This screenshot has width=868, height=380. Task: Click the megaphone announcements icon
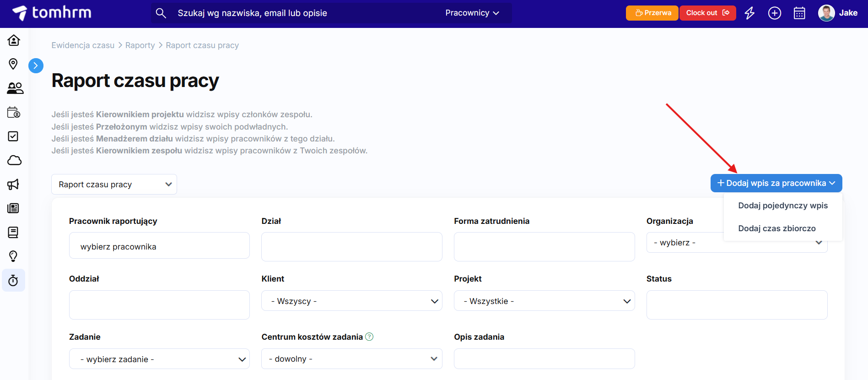coord(13,185)
